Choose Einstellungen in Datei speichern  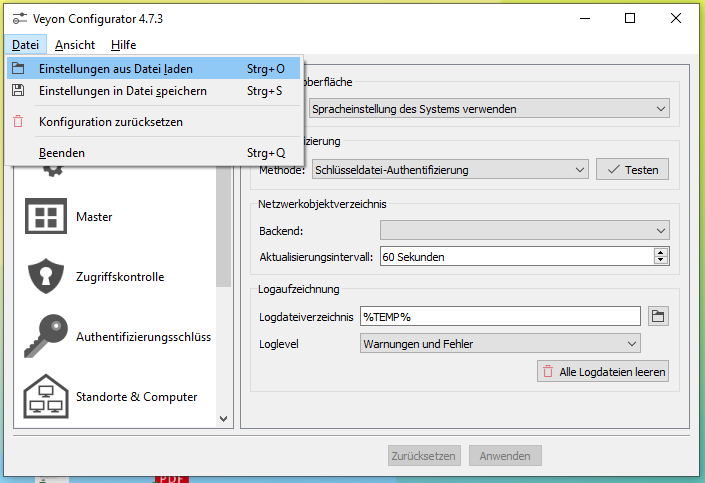pos(154,90)
